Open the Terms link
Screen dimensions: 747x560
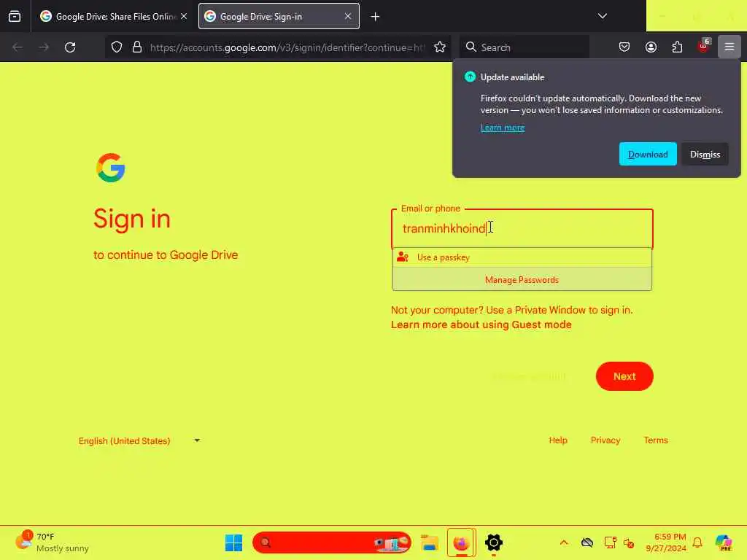point(656,440)
